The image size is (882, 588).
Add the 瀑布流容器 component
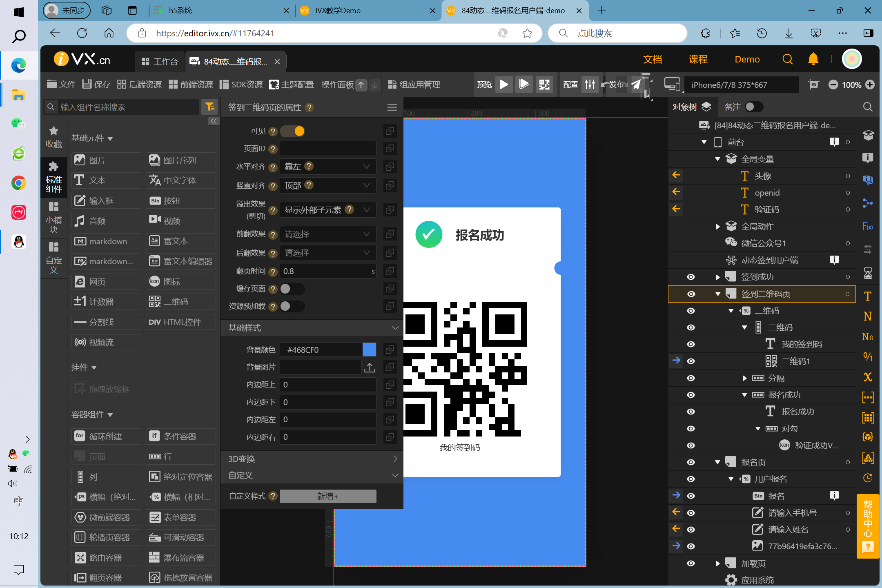point(181,557)
